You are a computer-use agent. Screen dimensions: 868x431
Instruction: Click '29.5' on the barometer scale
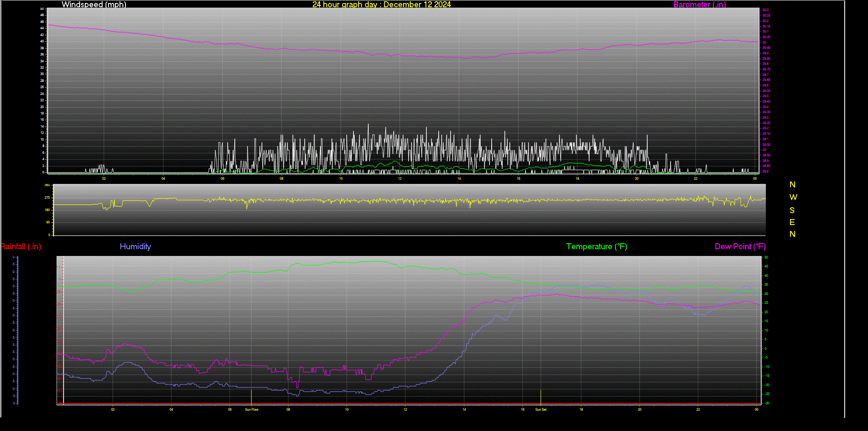coord(765,96)
